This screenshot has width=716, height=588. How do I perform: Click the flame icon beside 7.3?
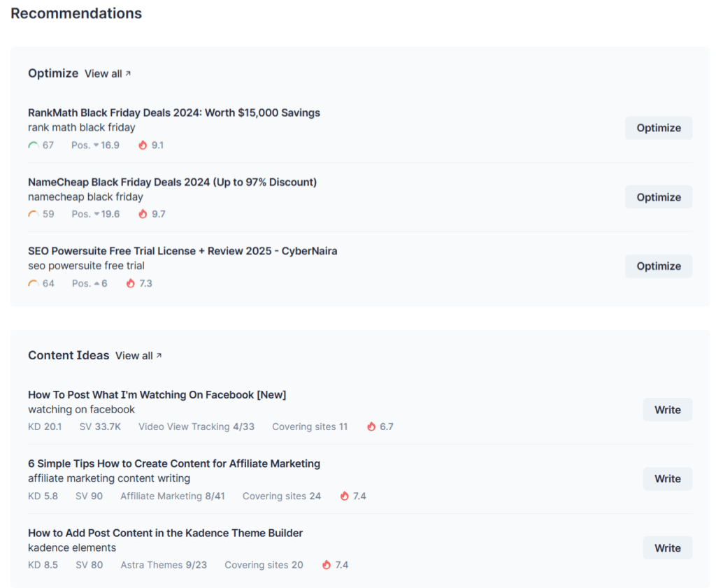point(130,283)
